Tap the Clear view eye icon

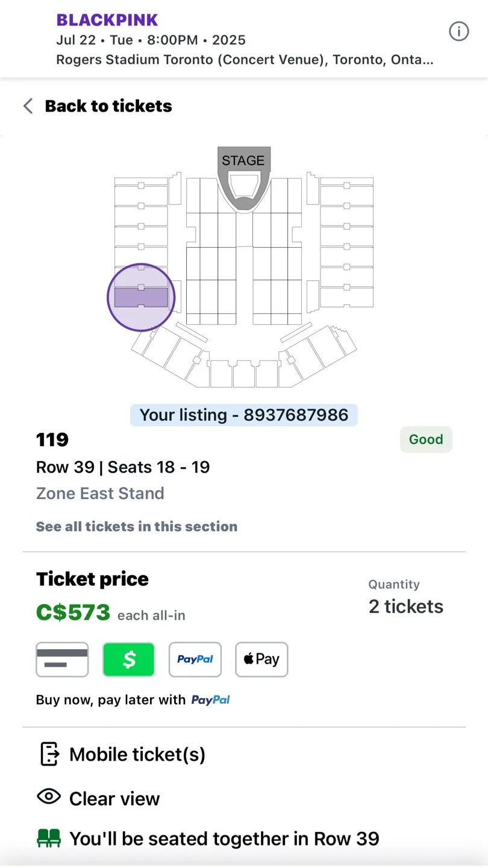49,797
